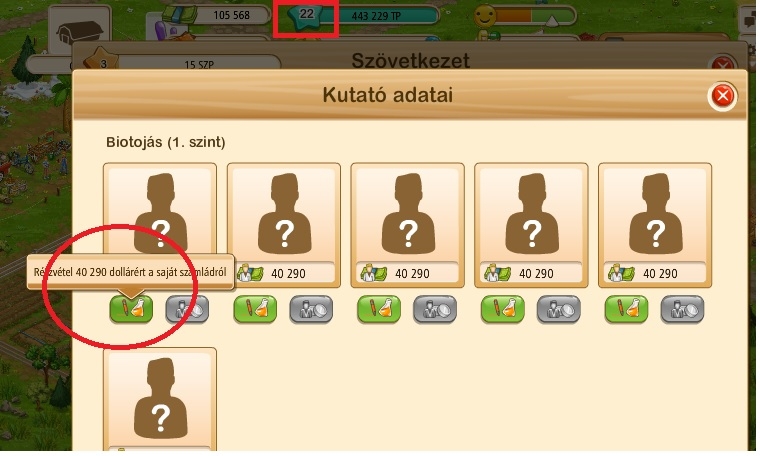Click the 443 229 TP experience bar
This screenshot has height=456, width=760.
(376, 16)
